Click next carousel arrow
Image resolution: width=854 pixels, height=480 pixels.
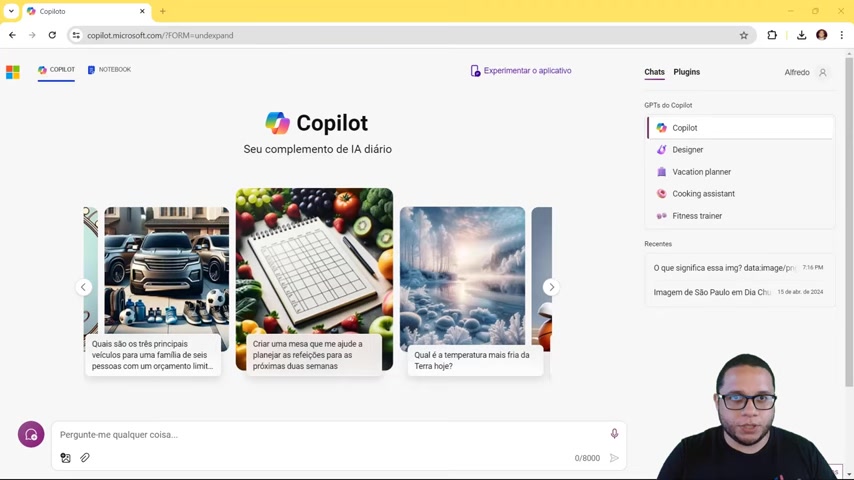pyautogui.click(x=551, y=287)
